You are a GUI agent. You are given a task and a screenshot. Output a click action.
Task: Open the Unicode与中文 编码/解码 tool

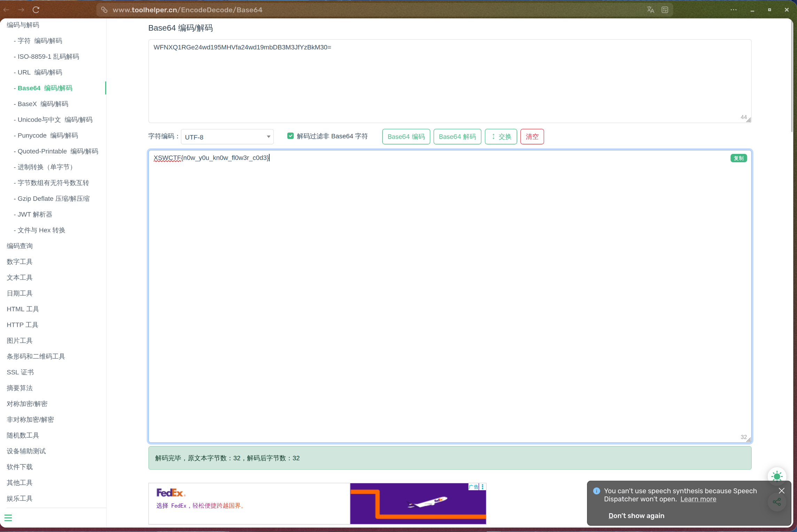[54, 119]
